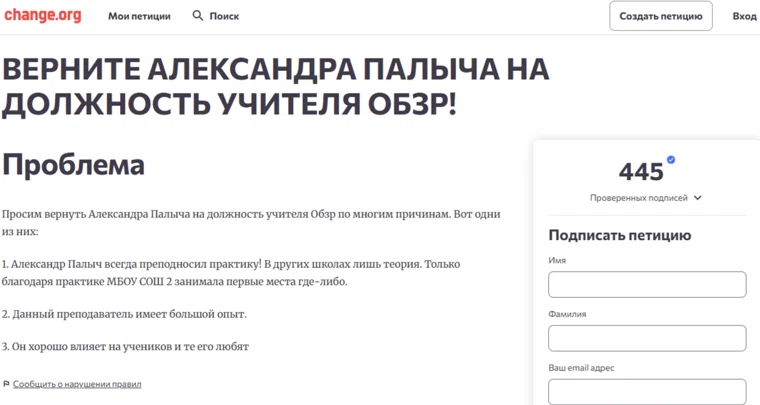The height and width of the screenshot is (405, 760).
Task: Open the Сообщить о нарушении правил link
Action: [77, 384]
